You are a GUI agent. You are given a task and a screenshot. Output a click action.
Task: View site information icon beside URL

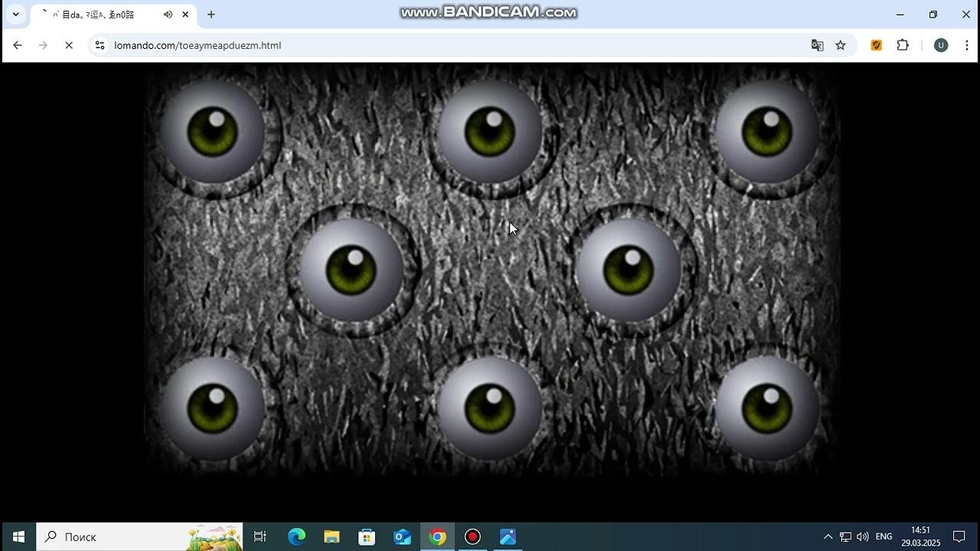[x=100, y=45]
